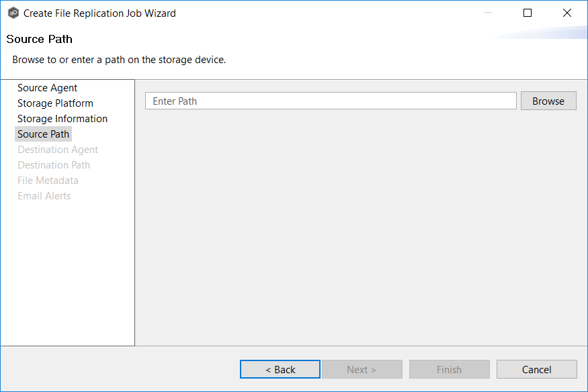The image size is (588, 392).
Task: Focus the Enter Path text field
Action: (x=331, y=101)
